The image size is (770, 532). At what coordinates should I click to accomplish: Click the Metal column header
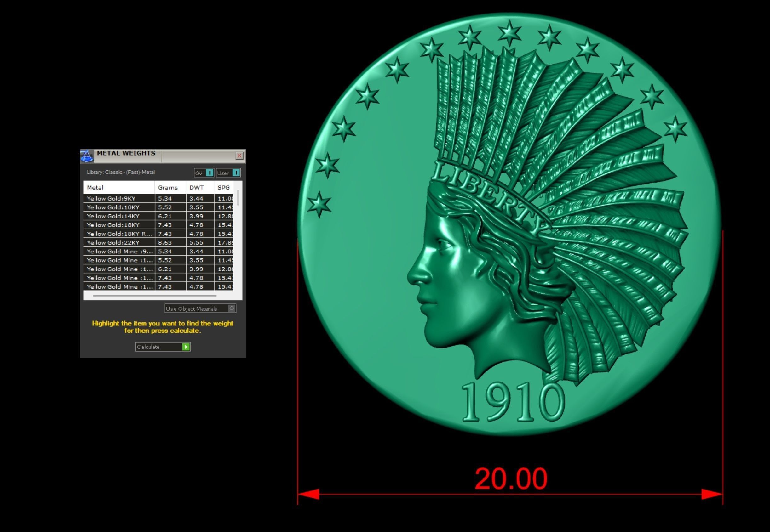click(119, 187)
